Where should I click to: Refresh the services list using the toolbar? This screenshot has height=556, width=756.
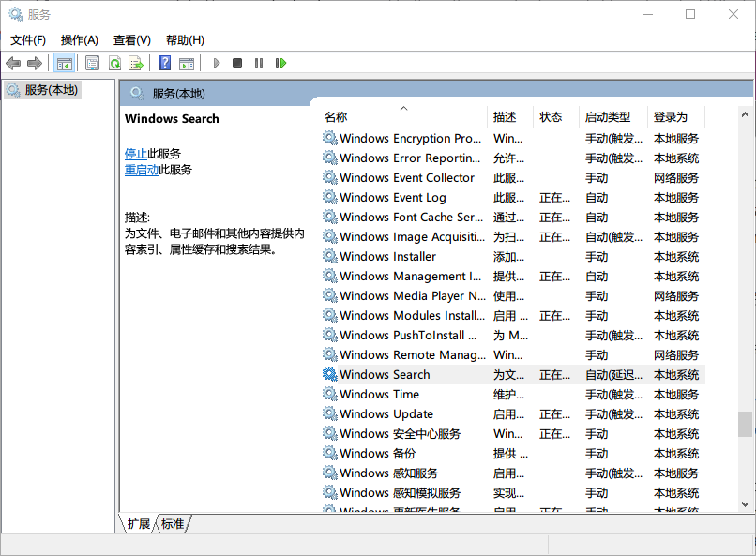[x=114, y=63]
